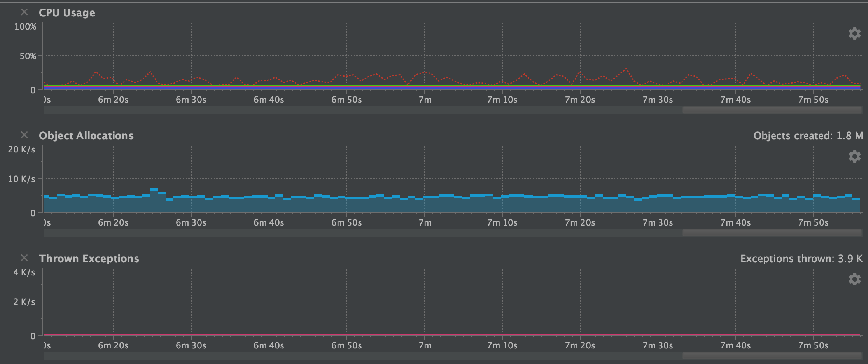This screenshot has height=364, width=868.
Task: Select the 7m 40s mark on Thrown Exceptions timeline
Action: [x=735, y=346]
